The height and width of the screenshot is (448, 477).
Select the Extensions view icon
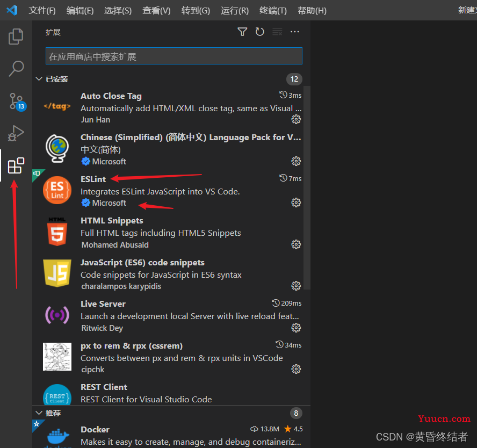(x=16, y=165)
